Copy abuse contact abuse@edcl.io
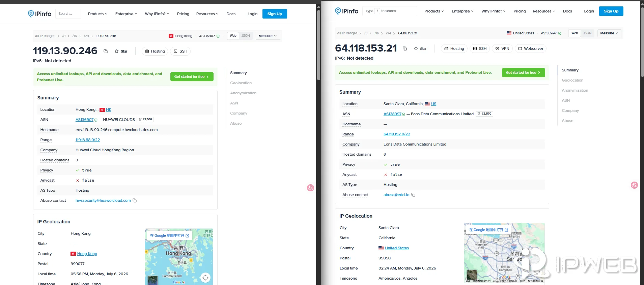 pyautogui.click(x=413, y=195)
